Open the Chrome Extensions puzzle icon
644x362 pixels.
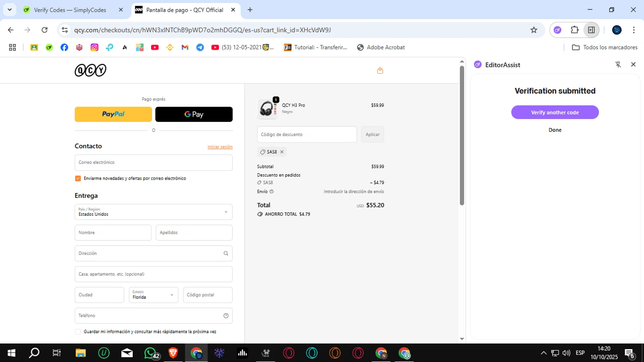coord(574,30)
